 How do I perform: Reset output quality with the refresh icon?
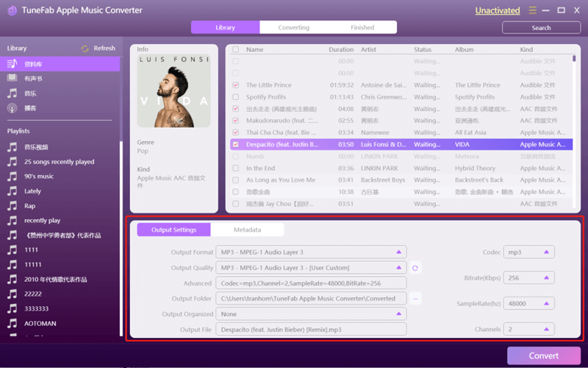pyautogui.click(x=415, y=268)
